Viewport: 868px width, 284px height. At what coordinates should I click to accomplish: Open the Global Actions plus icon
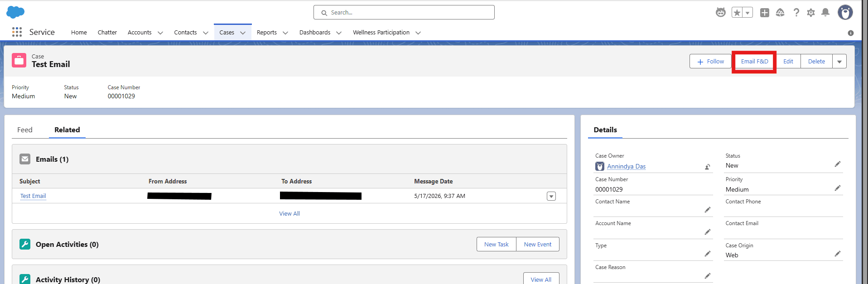point(765,13)
